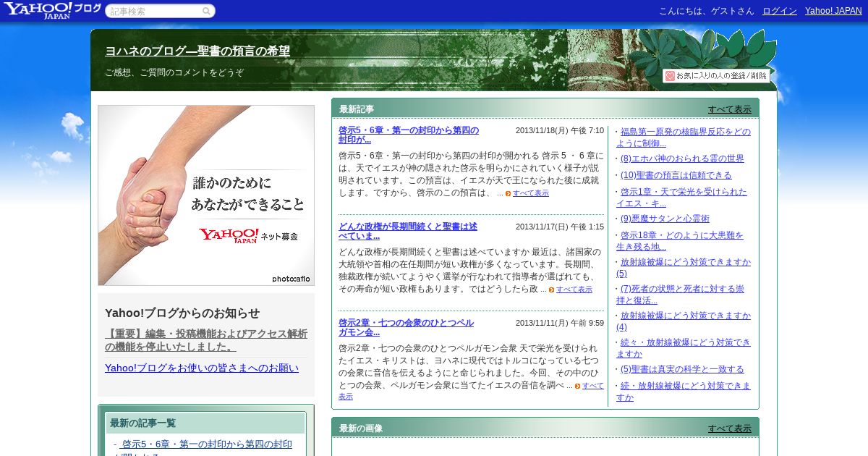The width and height of the screenshot is (868, 456).
Task: Click the 2013/11/11(月) 午前 9:59 timestamp
Action: pyautogui.click(x=560, y=324)
